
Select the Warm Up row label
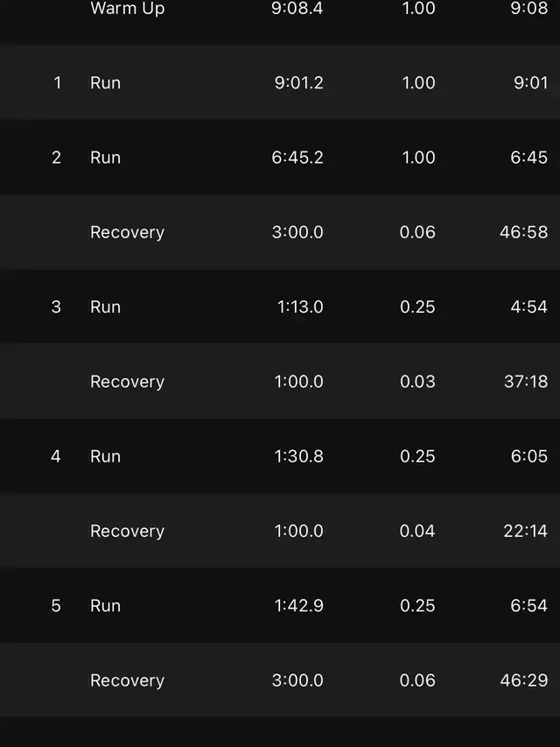127,9
